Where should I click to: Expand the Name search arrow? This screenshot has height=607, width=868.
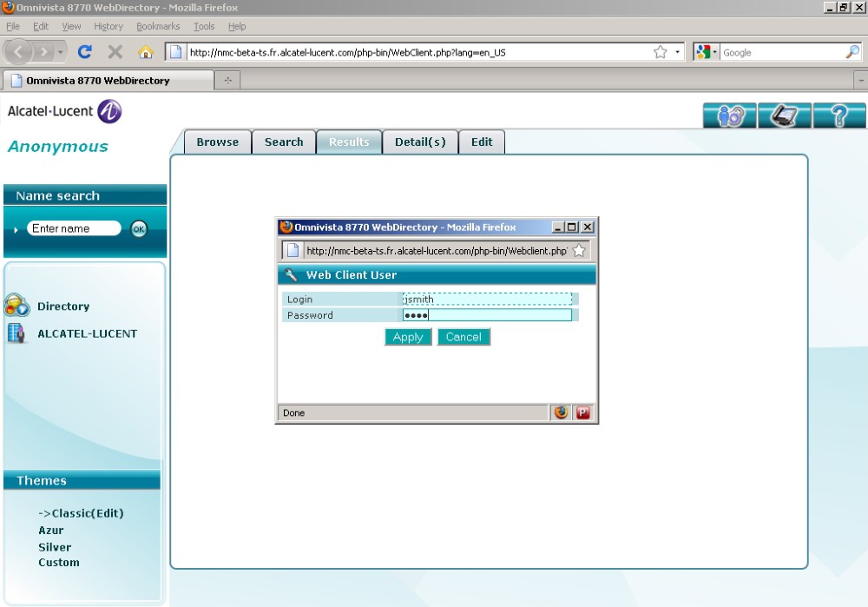coord(16,228)
